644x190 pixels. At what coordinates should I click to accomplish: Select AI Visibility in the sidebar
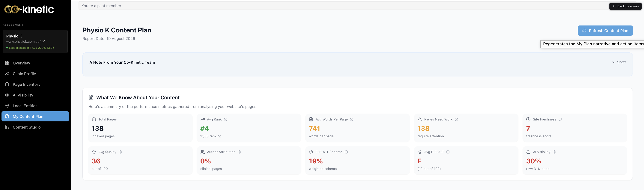35,95
